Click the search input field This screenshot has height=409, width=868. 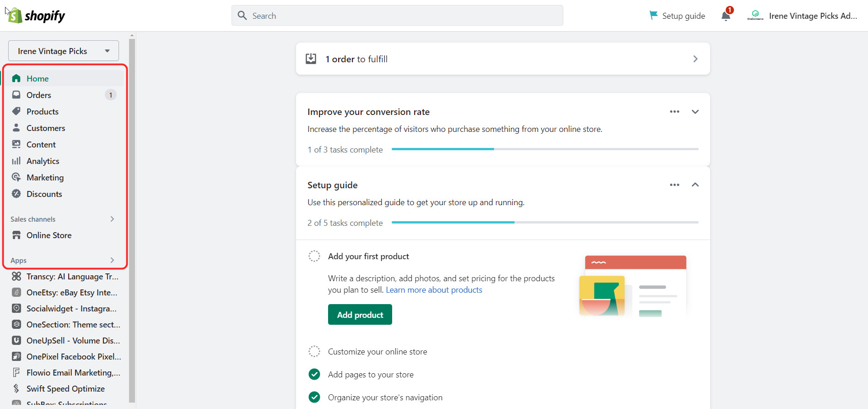point(397,16)
